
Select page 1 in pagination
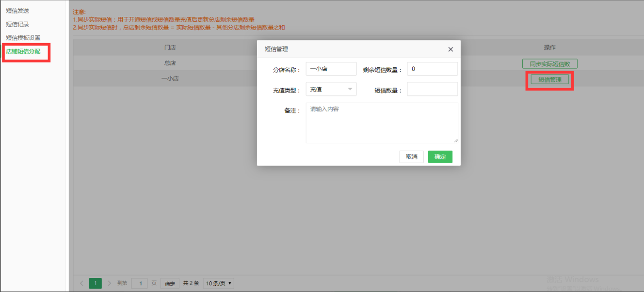[95, 283]
